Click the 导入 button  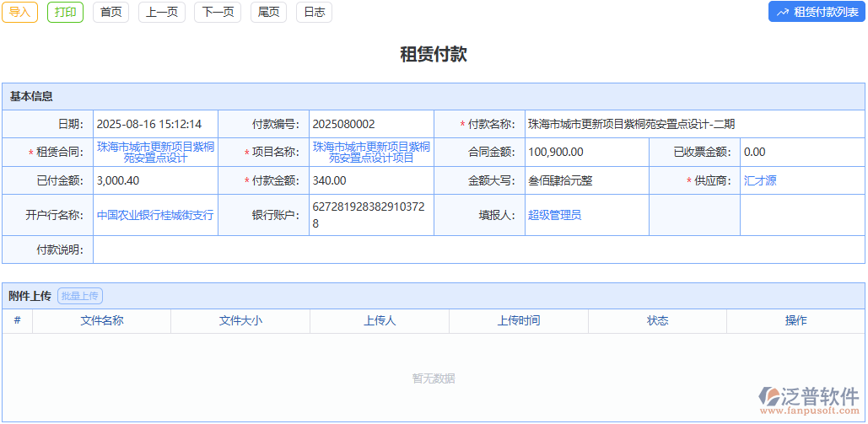pos(20,12)
